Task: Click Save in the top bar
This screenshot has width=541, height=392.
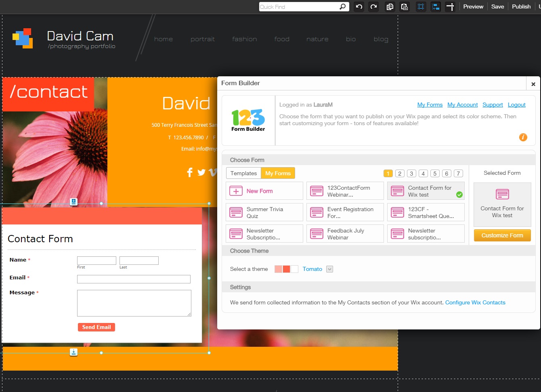Action: pyautogui.click(x=497, y=6)
